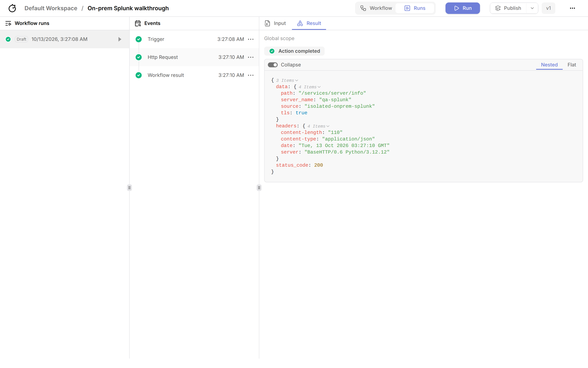Switch to the Workflow view tab

point(376,8)
